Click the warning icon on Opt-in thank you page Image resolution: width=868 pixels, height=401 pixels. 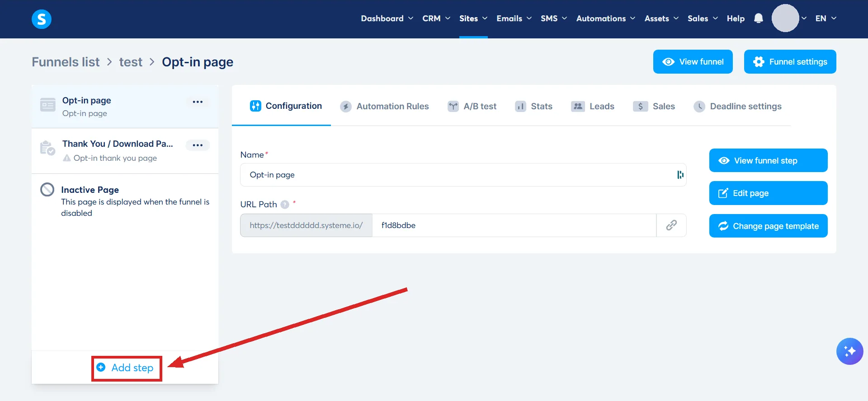(67, 158)
